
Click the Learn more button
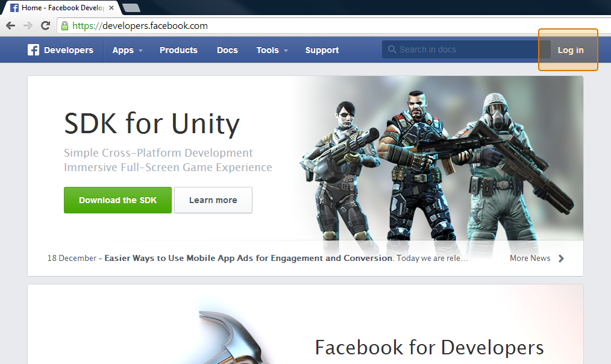point(213,200)
